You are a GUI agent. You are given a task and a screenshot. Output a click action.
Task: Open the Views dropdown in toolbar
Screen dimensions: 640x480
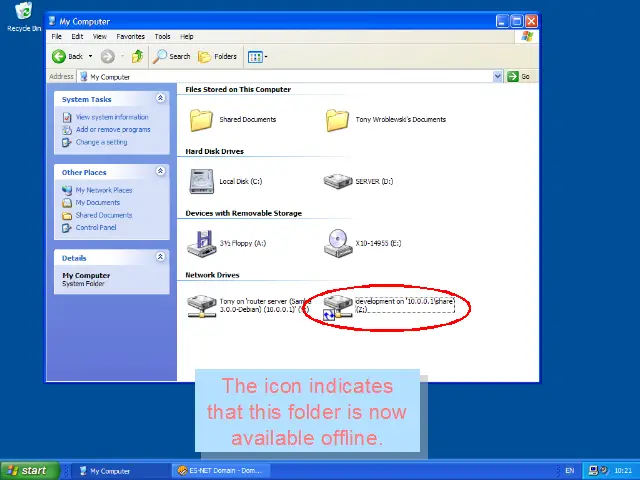point(257,57)
